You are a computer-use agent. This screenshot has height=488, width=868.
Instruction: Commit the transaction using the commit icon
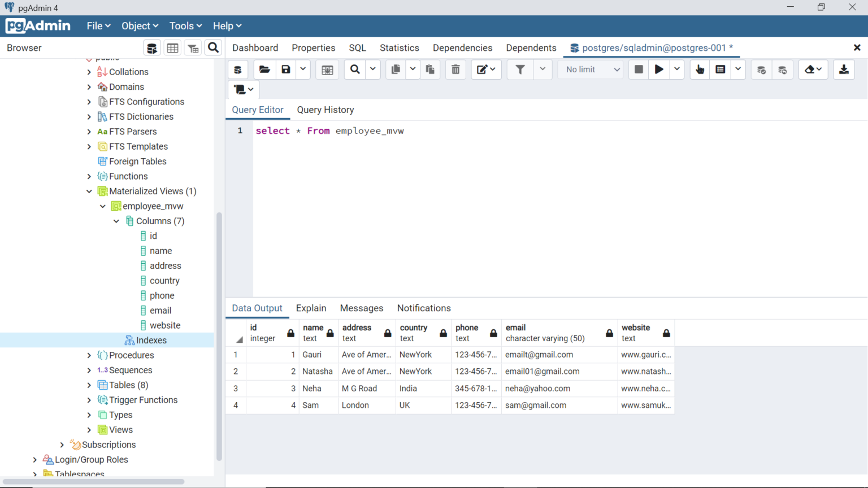761,69
